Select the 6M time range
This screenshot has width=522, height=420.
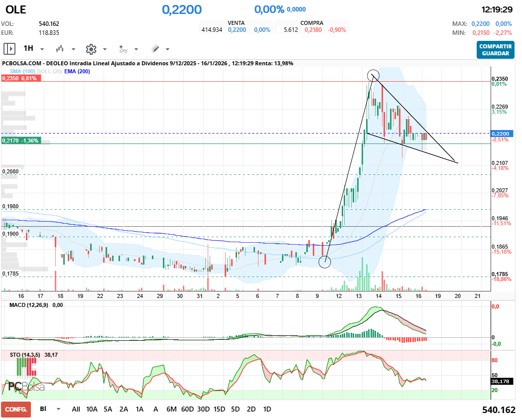[171, 409]
